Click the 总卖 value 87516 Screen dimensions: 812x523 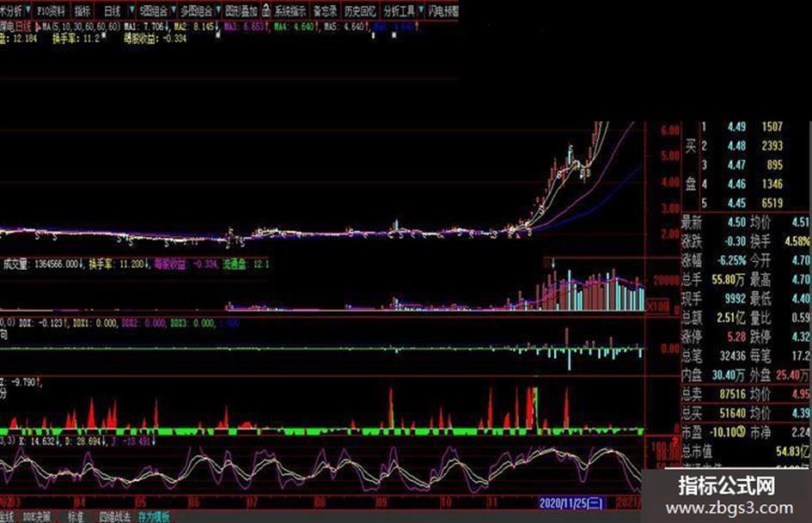point(733,394)
